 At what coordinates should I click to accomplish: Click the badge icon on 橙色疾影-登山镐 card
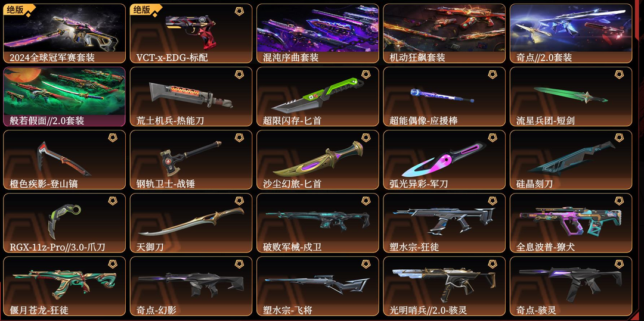point(113,138)
